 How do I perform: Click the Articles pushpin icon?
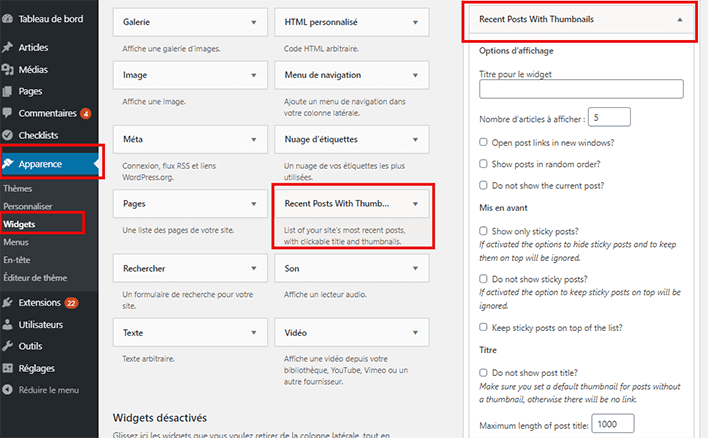(7, 47)
